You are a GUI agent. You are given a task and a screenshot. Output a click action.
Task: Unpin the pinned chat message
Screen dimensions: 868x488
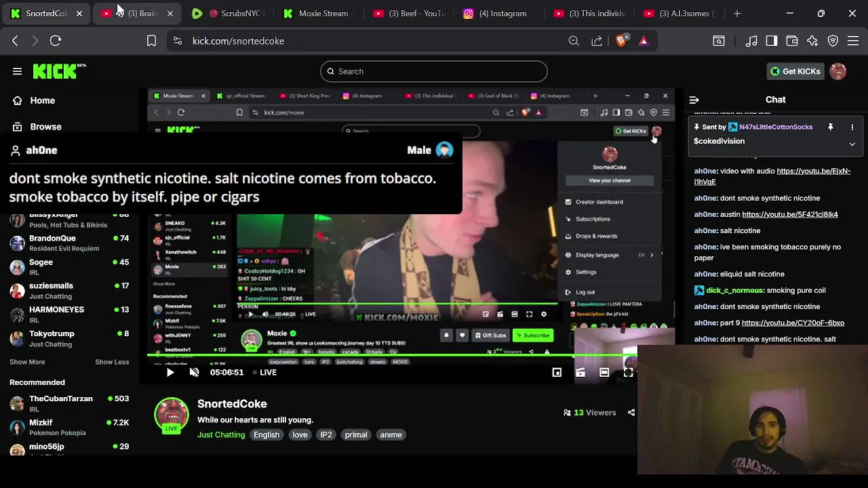click(x=830, y=127)
